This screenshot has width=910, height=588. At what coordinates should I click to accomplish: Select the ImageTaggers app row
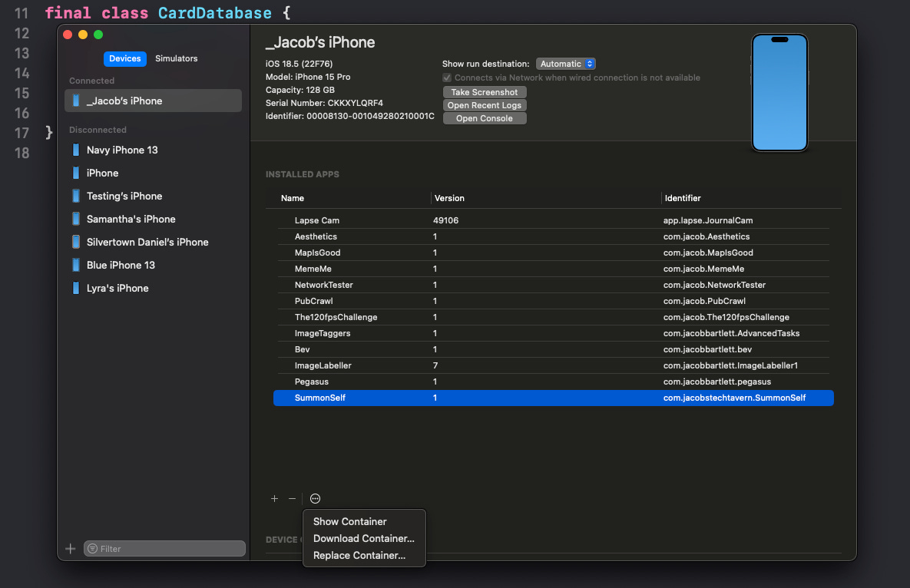pos(554,333)
